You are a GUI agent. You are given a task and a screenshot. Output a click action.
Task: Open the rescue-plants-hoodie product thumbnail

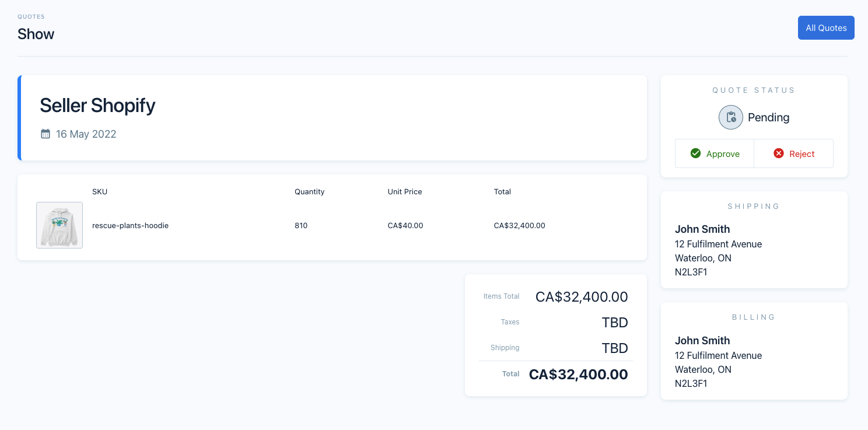tap(60, 225)
